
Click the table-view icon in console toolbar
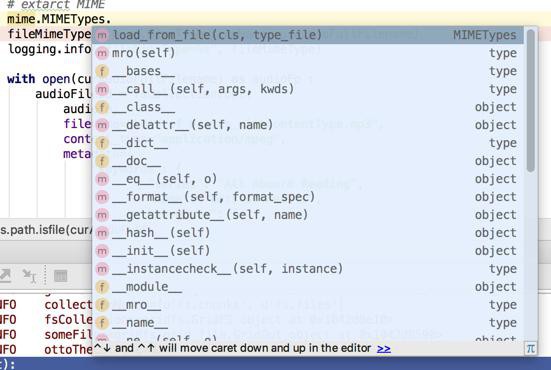60,276
